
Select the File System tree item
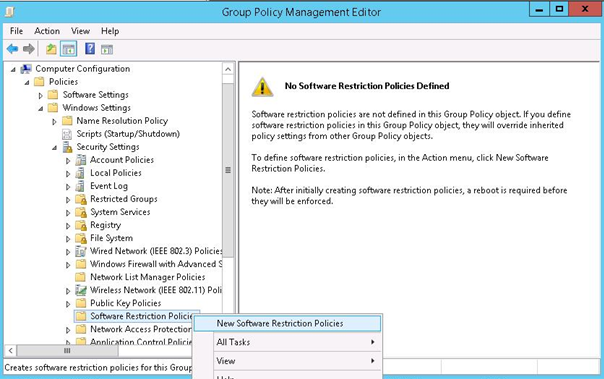111,238
